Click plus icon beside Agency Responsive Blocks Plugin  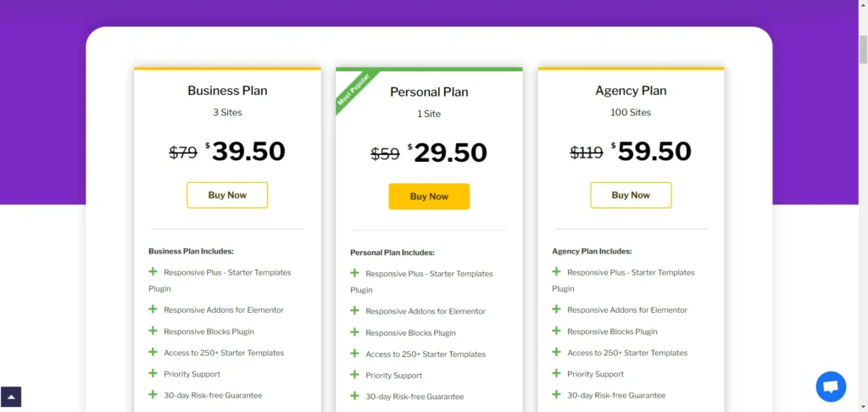(x=557, y=331)
